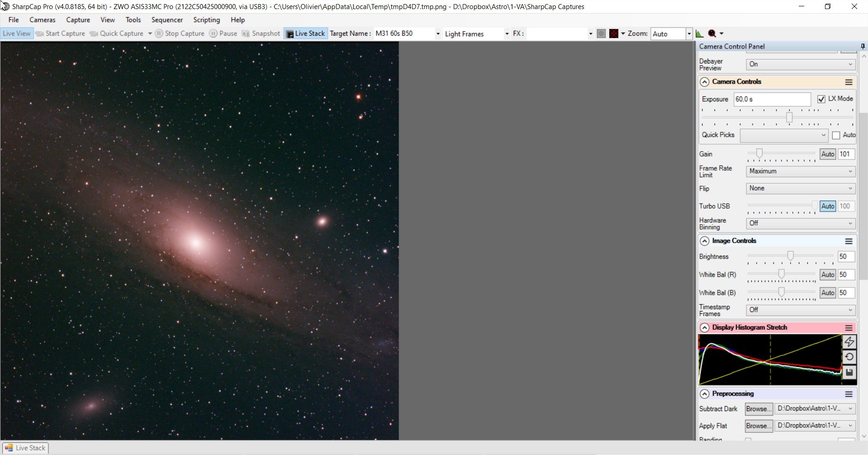Open the Capture menu
The width and height of the screenshot is (868, 455).
pos(78,20)
